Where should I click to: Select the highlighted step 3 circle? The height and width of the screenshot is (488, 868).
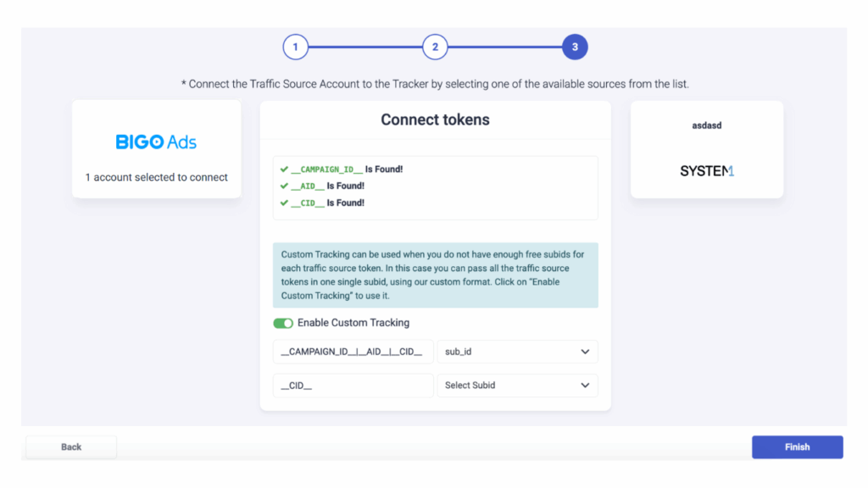(575, 47)
